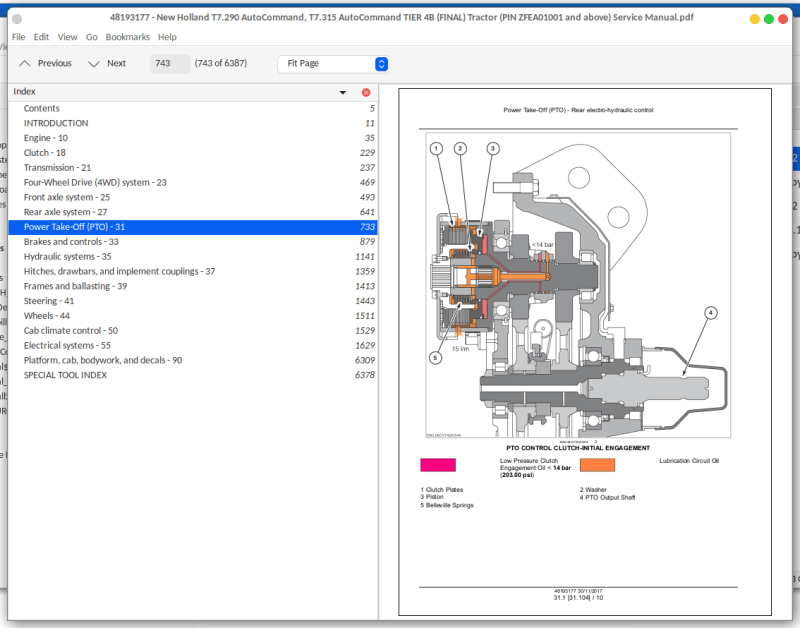Click the Next button label

click(117, 63)
